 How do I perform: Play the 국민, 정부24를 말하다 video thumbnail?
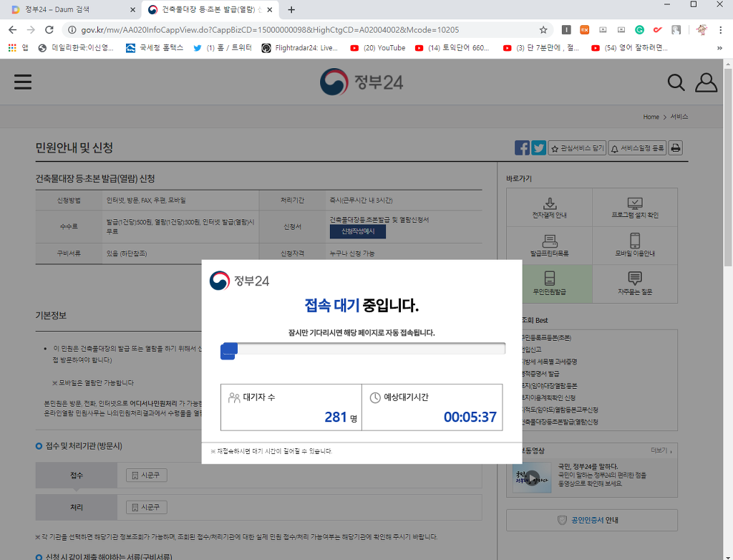tap(532, 478)
